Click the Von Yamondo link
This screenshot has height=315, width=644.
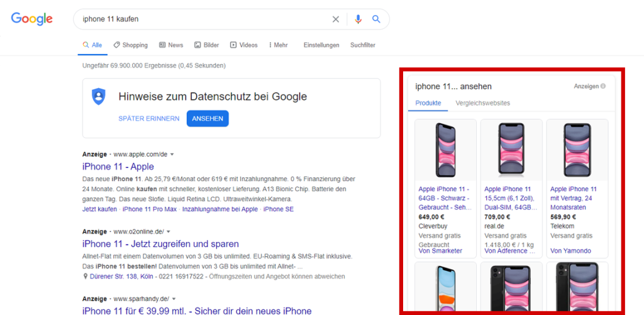570,251
